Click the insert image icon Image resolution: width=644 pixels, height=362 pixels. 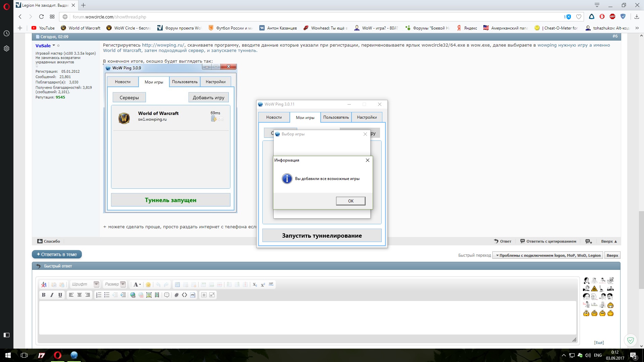[149, 295]
